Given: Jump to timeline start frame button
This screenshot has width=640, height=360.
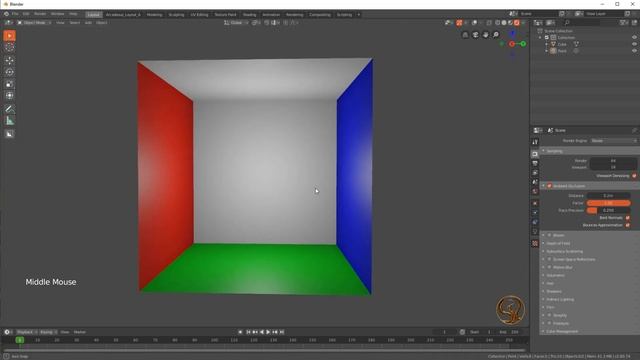Looking at the screenshot, I should 248,332.
